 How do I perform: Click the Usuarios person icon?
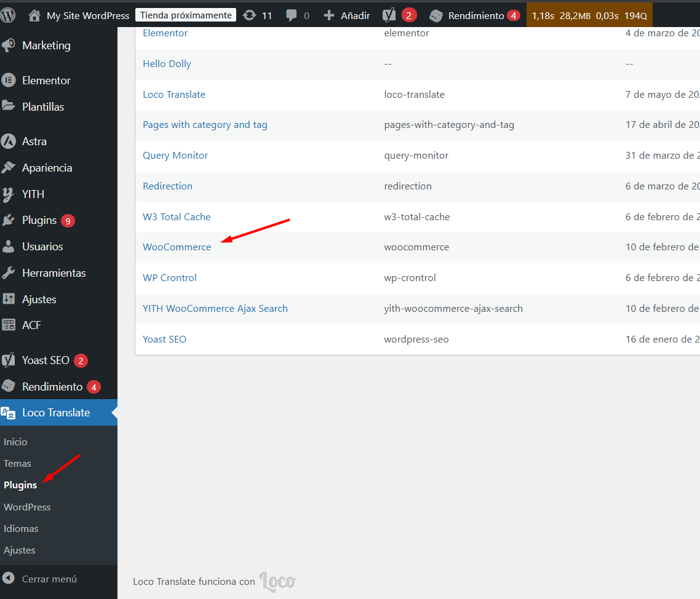(9, 247)
